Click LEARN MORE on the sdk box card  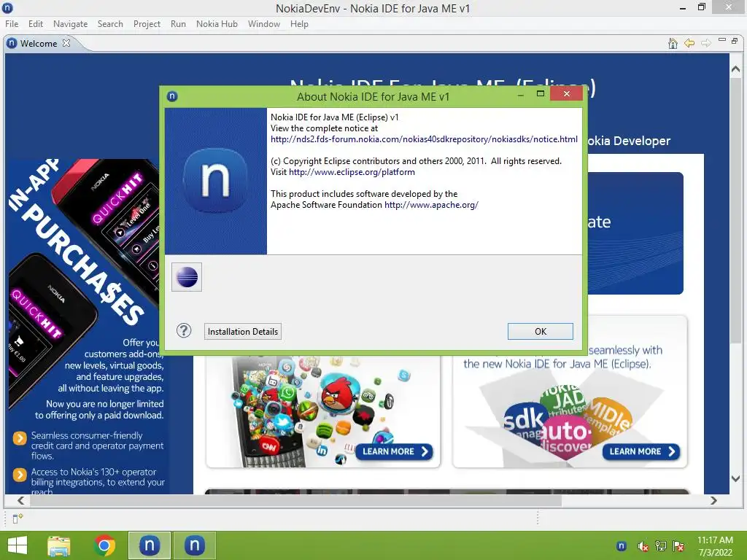(x=641, y=451)
